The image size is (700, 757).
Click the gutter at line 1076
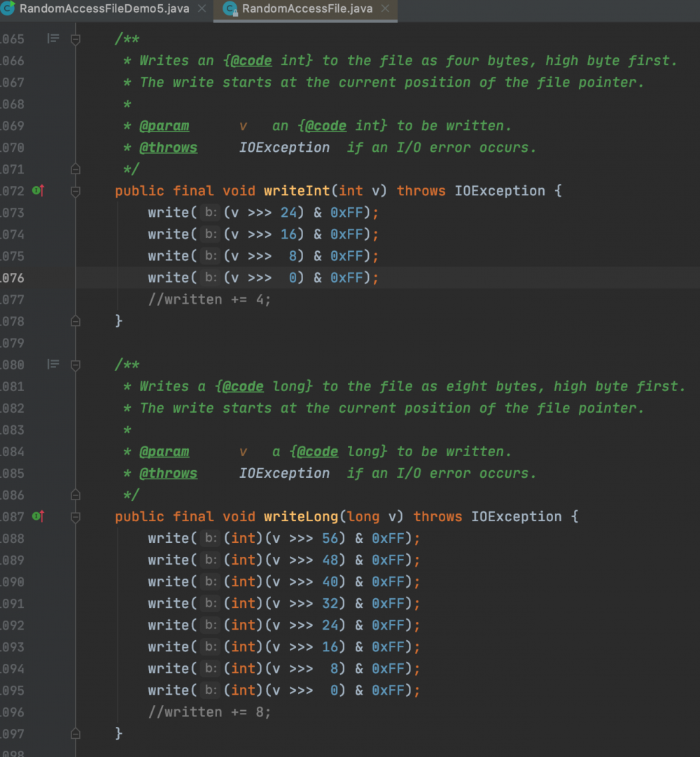point(42,278)
